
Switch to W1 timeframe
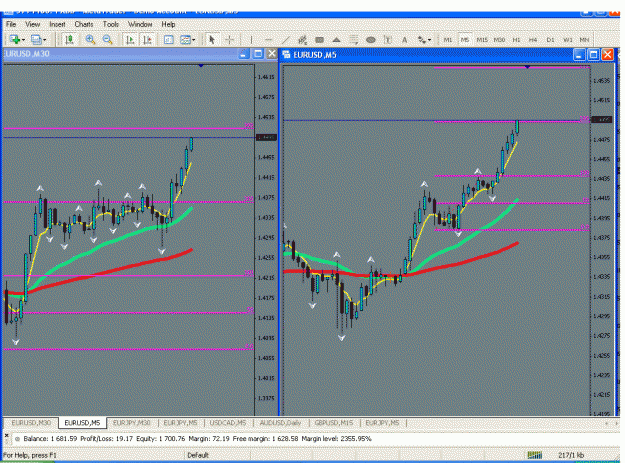tap(568, 40)
